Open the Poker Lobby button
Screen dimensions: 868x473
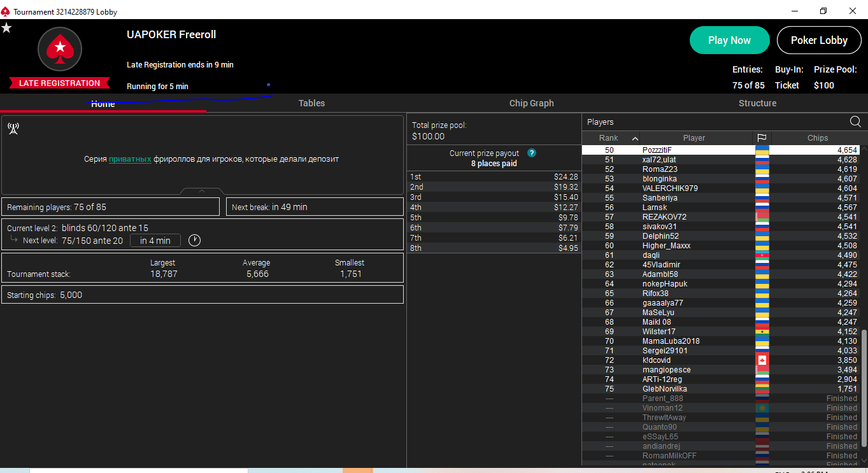click(x=819, y=40)
